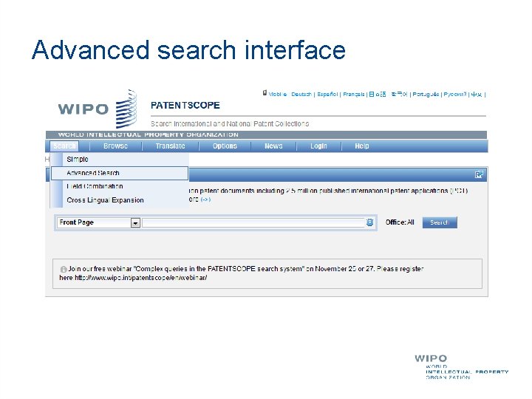Open the webinar registration URL
Image resolution: width=532 pixels, height=399 pixels.
pyautogui.click(x=141, y=278)
